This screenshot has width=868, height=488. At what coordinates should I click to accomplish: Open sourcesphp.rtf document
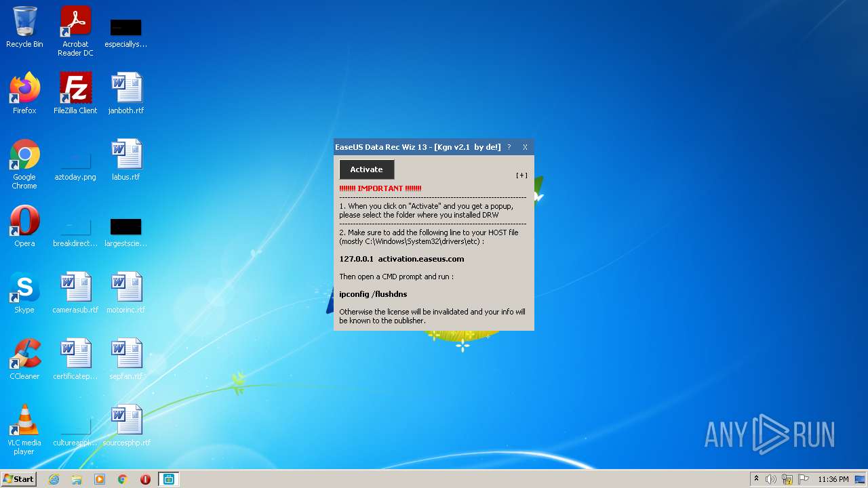126,426
